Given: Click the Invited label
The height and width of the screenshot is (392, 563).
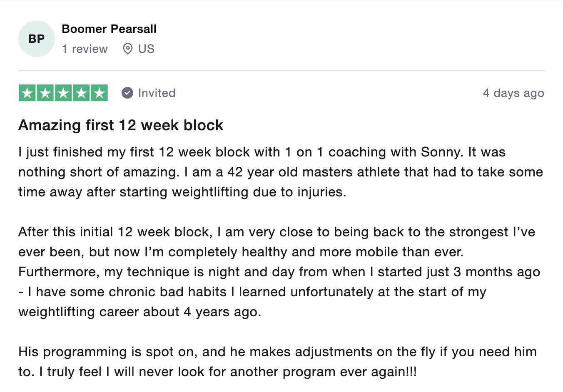Looking at the screenshot, I should [157, 93].
